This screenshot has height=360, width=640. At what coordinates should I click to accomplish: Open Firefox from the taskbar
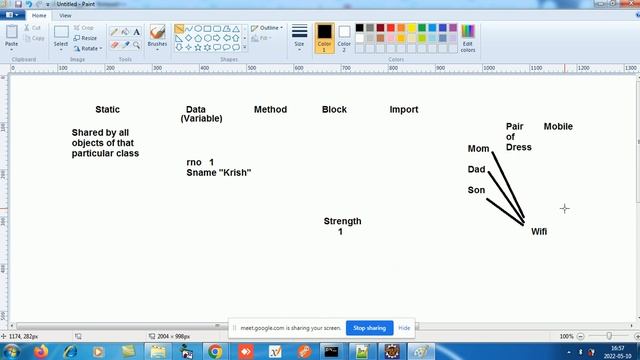[41, 351]
